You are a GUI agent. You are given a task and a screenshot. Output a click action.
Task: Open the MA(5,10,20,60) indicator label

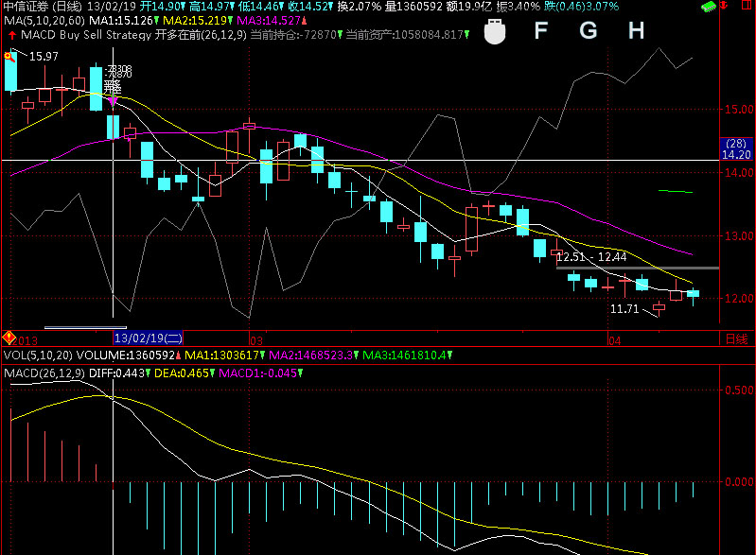tap(44, 21)
